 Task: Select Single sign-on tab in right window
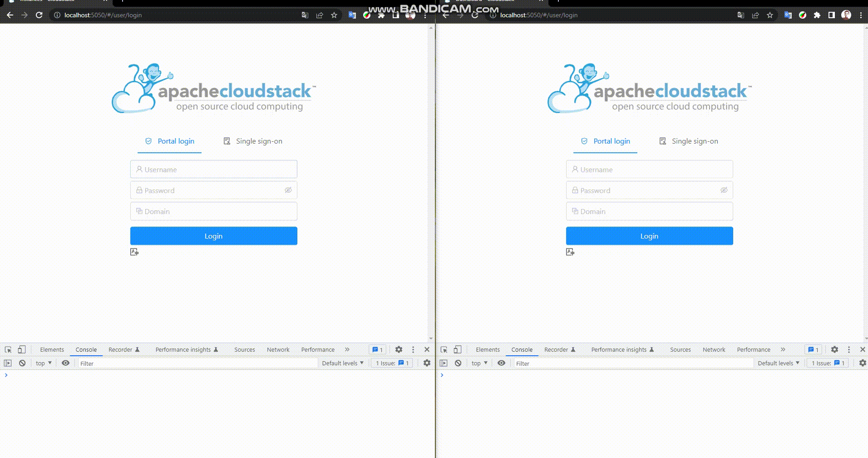click(689, 141)
